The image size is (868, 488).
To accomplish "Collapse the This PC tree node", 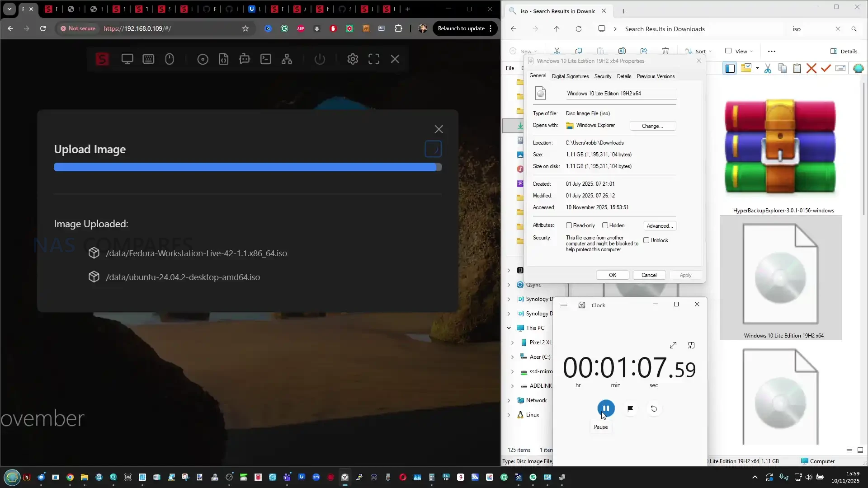I will (509, 328).
